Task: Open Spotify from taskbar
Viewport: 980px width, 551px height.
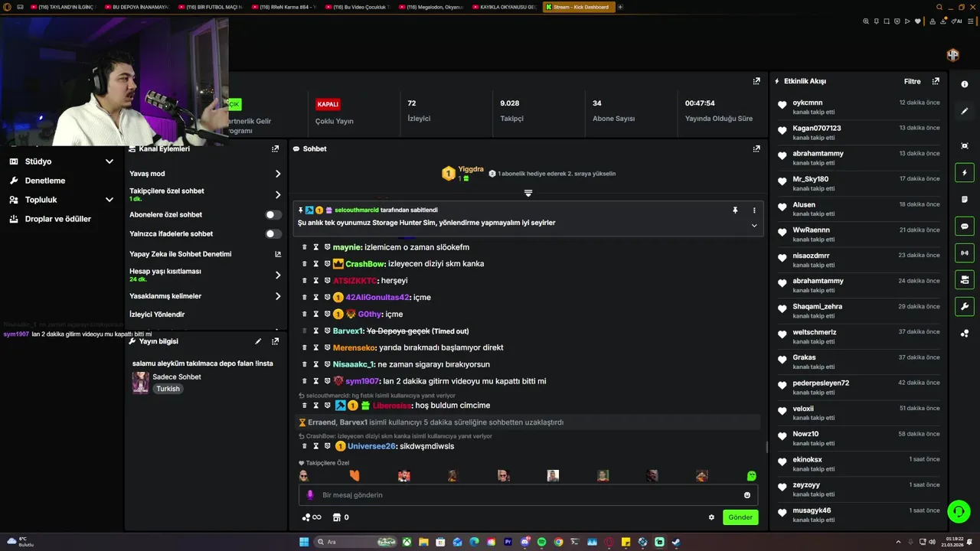Action: coord(541,542)
